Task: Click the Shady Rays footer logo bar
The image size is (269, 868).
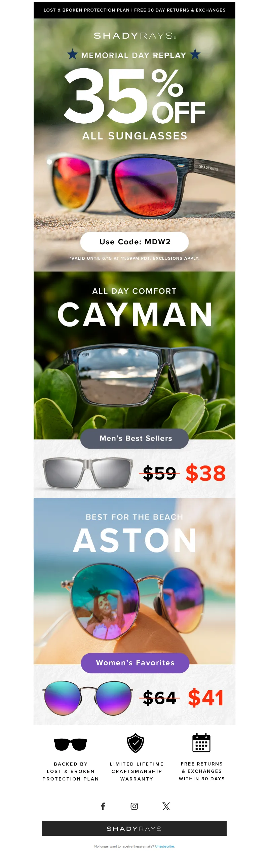Action: point(134,828)
